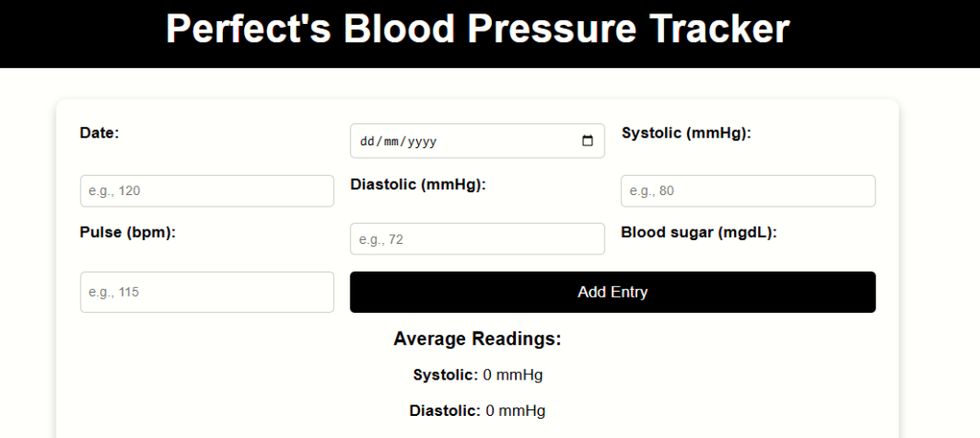Focus the input with placeholder e.g., 80
The height and width of the screenshot is (438, 980).
(747, 191)
